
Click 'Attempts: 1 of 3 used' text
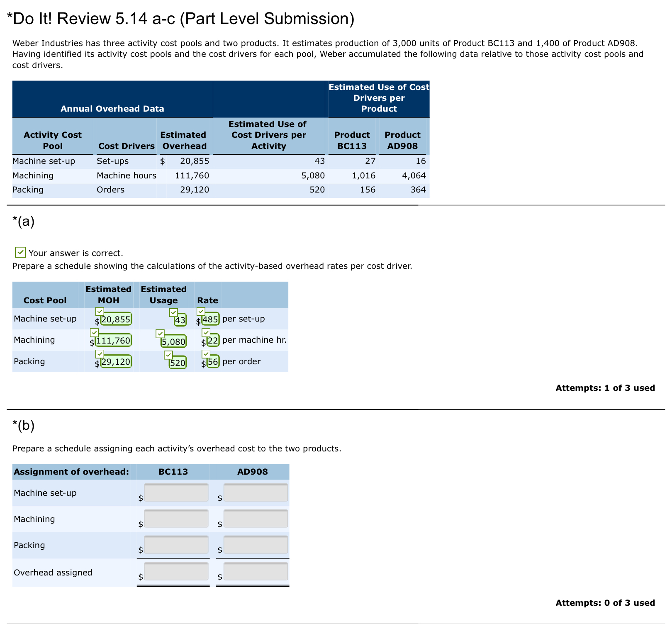[x=605, y=388]
